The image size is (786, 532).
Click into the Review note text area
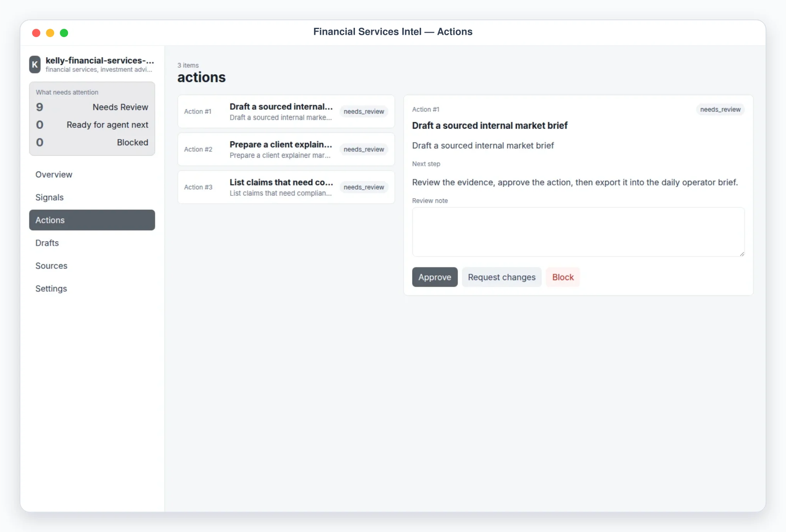(x=578, y=232)
